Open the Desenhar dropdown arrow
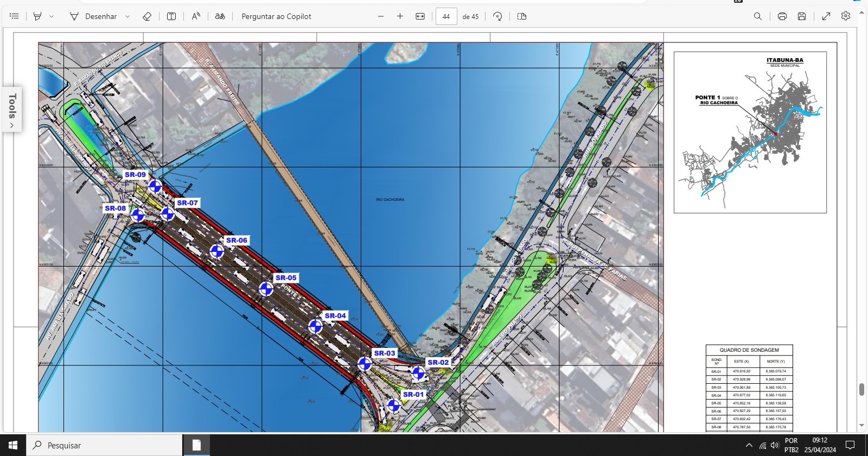The width and height of the screenshot is (868, 456). [x=127, y=16]
